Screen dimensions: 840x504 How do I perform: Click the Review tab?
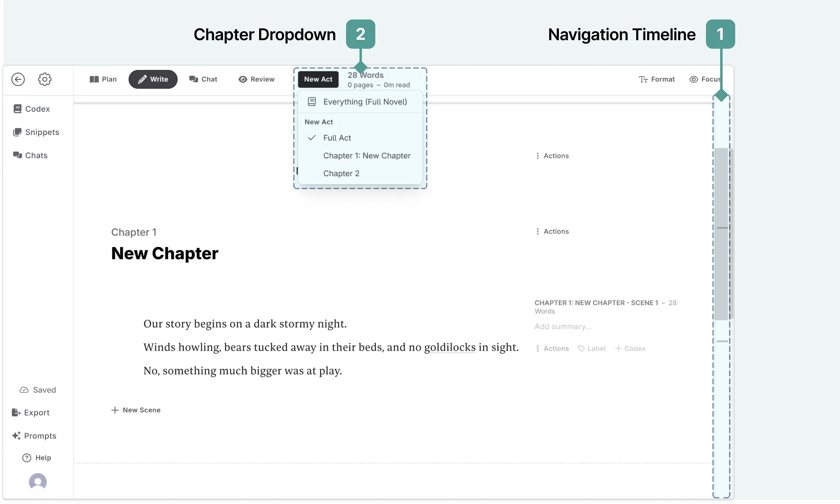(x=257, y=79)
